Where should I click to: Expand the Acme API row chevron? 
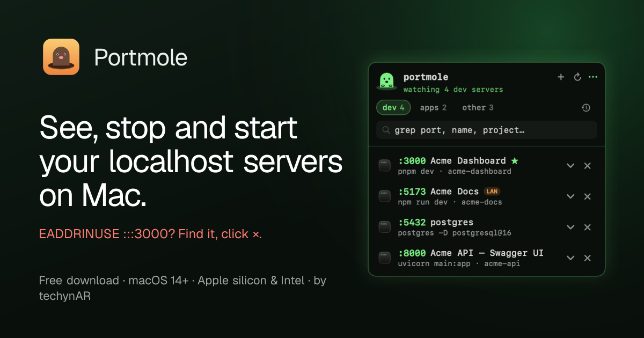[570, 258]
